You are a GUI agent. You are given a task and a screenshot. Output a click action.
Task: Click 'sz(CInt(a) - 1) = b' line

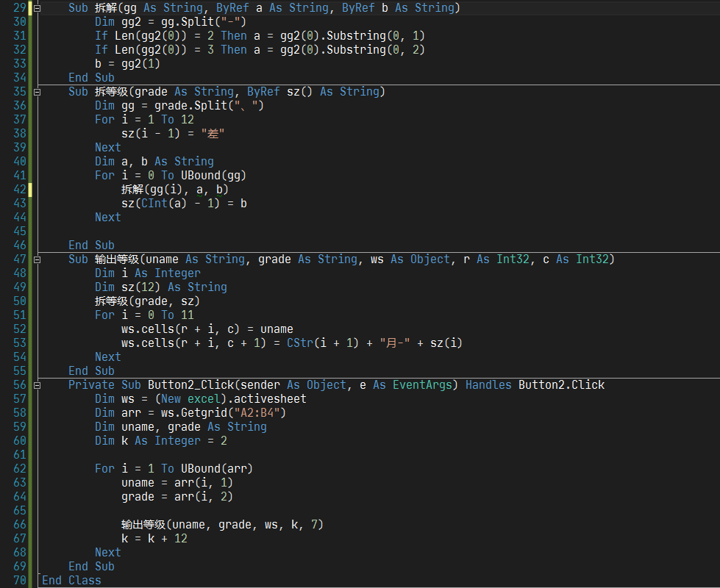click(184, 204)
